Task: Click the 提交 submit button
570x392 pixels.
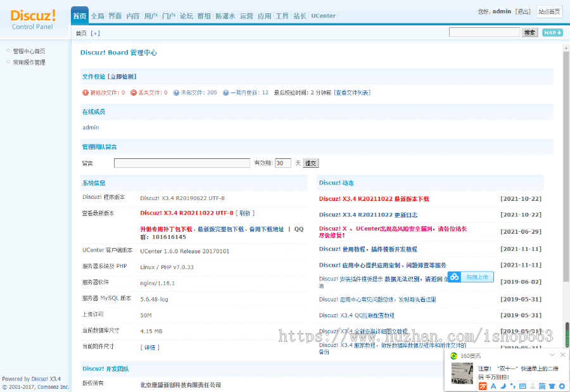Action: 311,163
